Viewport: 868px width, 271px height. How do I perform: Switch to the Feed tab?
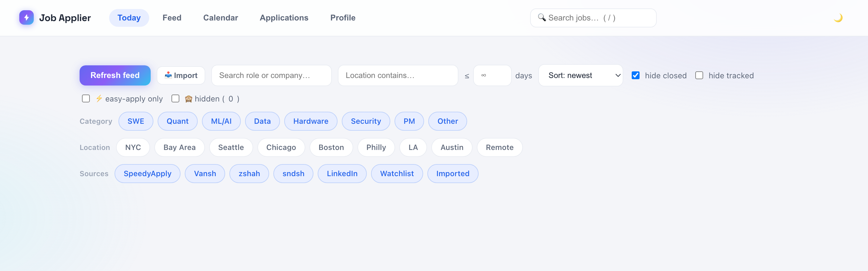(x=172, y=18)
